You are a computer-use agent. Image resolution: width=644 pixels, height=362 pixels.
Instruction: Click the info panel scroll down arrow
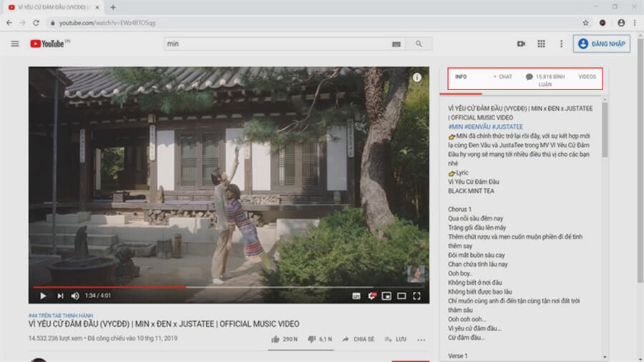[605, 357]
